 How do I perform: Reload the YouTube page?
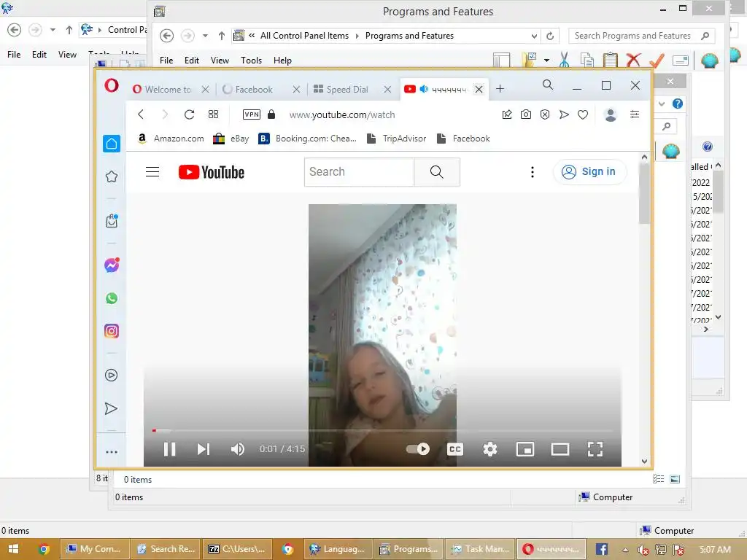(189, 114)
